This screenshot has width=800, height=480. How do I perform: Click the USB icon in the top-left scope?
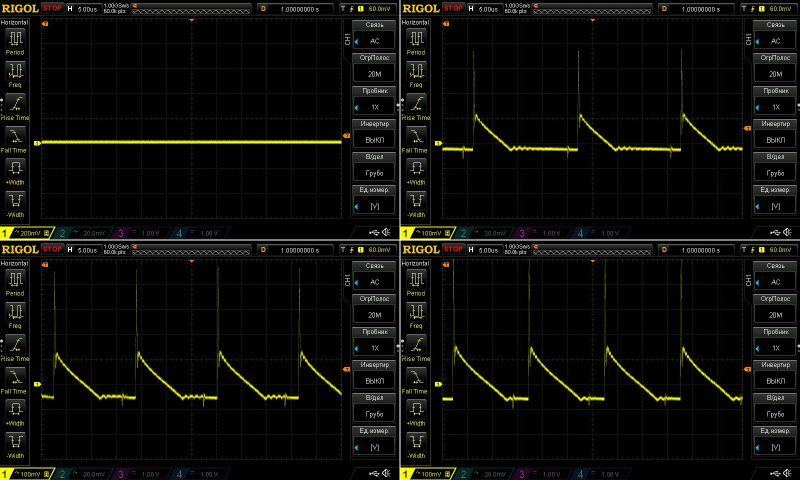[369, 232]
